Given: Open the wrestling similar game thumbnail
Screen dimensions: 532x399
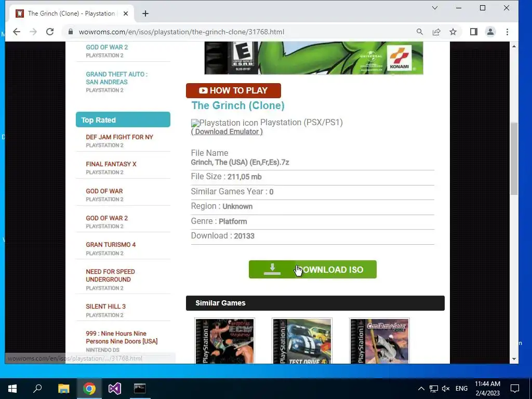Looking at the screenshot, I should tap(224, 341).
